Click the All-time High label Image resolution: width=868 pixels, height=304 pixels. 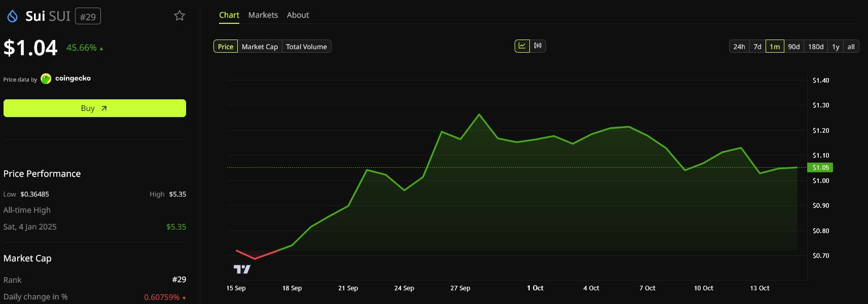coord(27,210)
